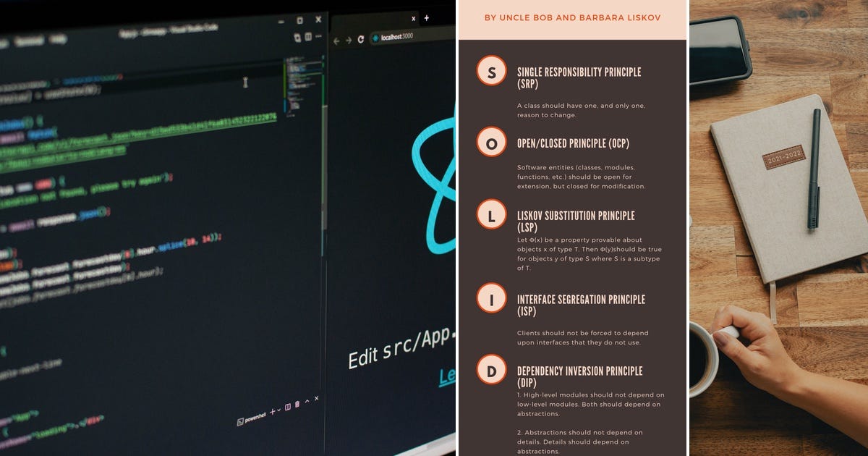The image size is (868, 456).
Task: Close the terminal panel
Action: pos(316,398)
